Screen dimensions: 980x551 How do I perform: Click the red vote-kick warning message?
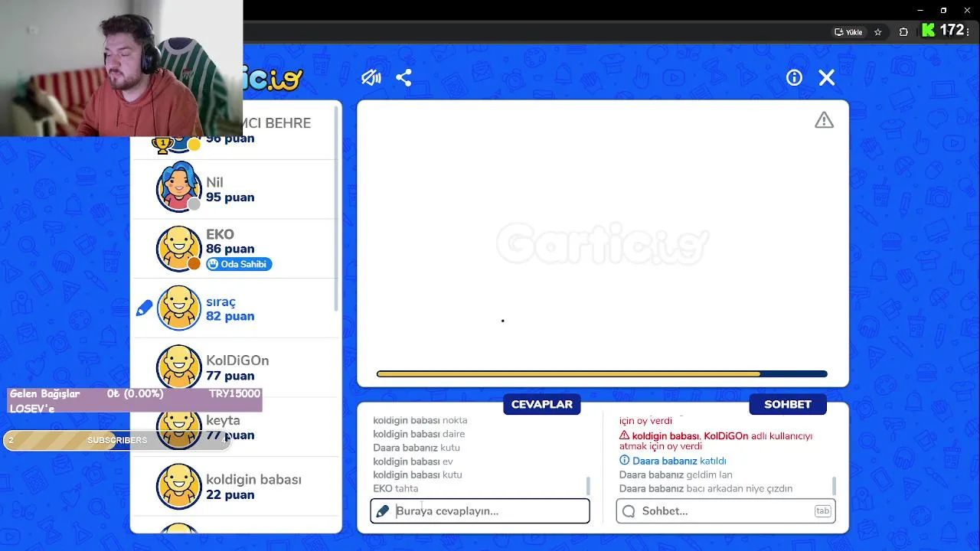(716, 441)
